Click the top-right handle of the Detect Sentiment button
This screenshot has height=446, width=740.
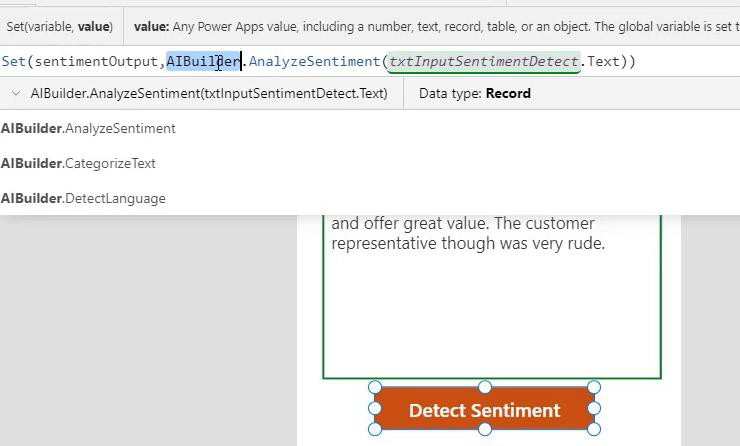(594, 387)
